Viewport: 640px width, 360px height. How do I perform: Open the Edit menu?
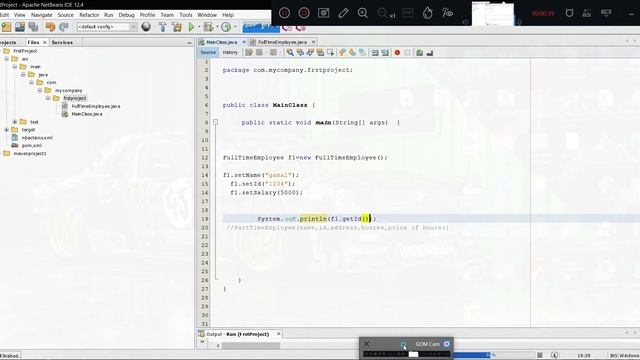point(4,15)
